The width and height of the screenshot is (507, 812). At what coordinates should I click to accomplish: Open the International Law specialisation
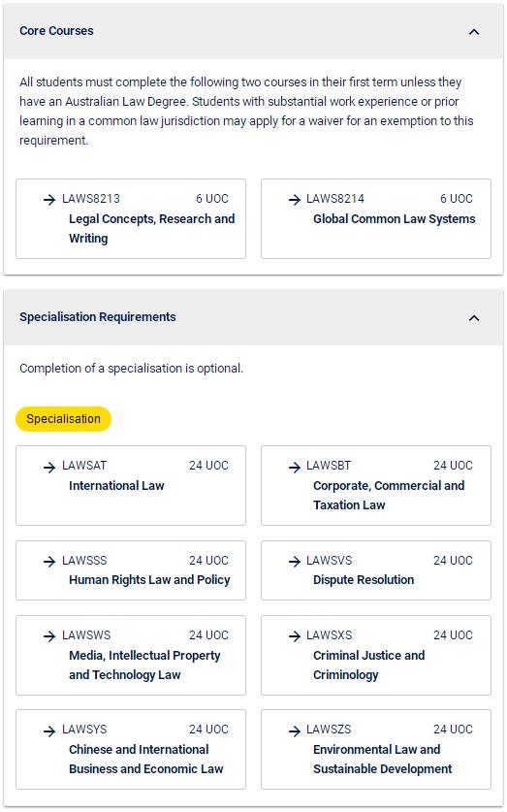coord(131,485)
